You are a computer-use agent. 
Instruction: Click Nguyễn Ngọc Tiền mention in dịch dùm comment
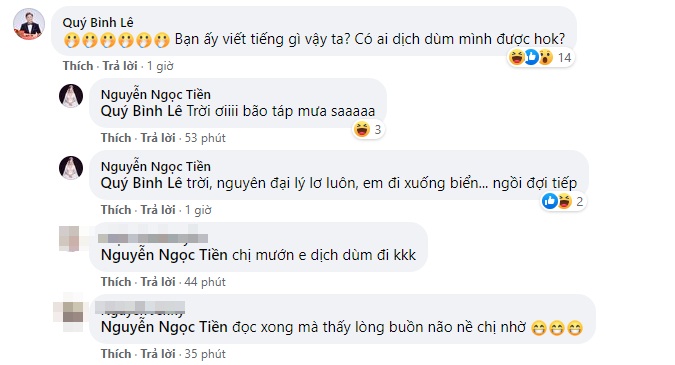point(164,255)
